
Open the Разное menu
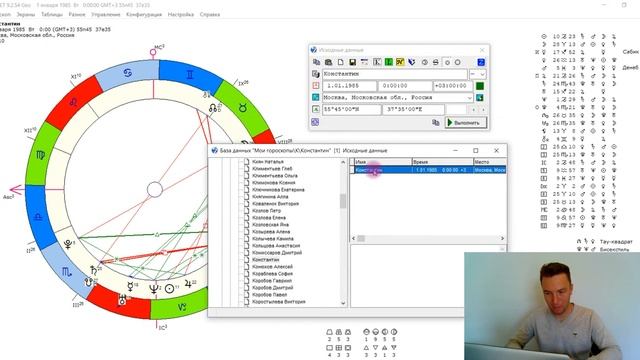pyautogui.click(x=77, y=14)
